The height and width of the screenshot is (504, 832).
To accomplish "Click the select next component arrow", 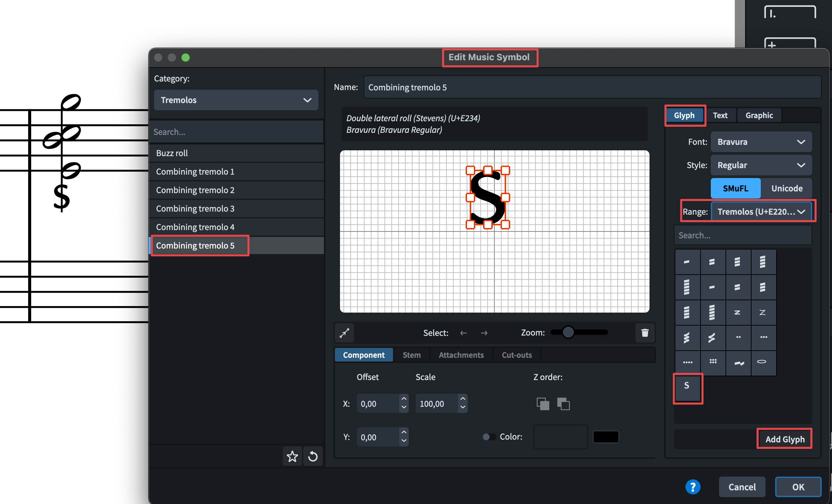I will pyautogui.click(x=484, y=333).
